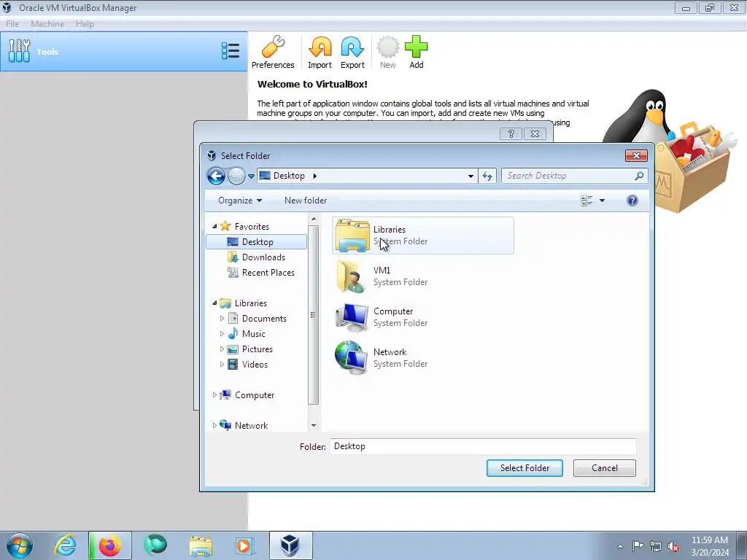747x560 pixels.
Task: Click the Folder name input field
Action: pyautogui.click(x=483, y=446)
